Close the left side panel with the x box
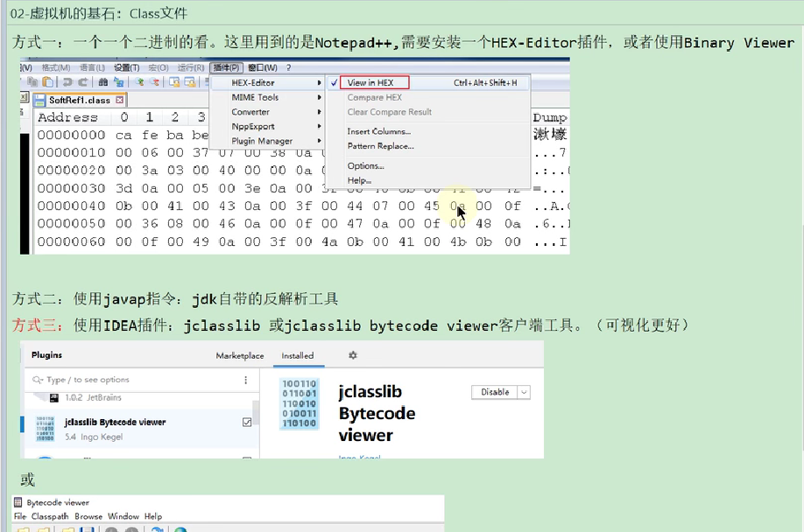 pos(24,97)
